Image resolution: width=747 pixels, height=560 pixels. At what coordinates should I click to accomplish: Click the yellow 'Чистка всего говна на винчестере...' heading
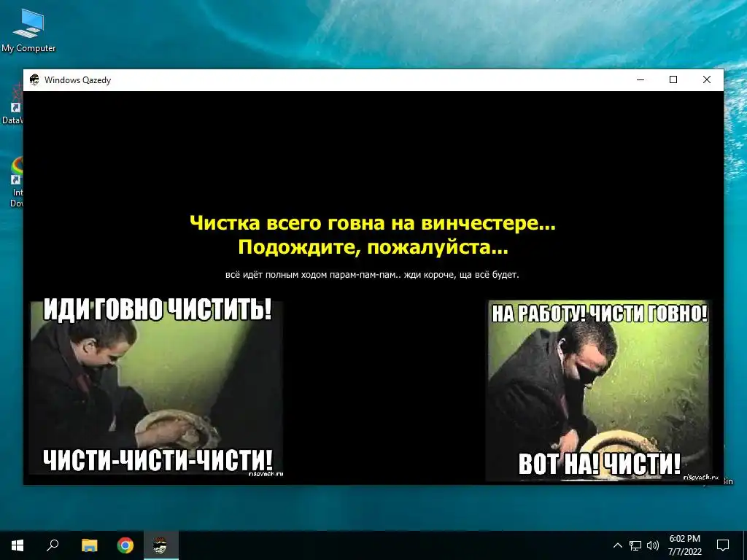tap(373, 222)
